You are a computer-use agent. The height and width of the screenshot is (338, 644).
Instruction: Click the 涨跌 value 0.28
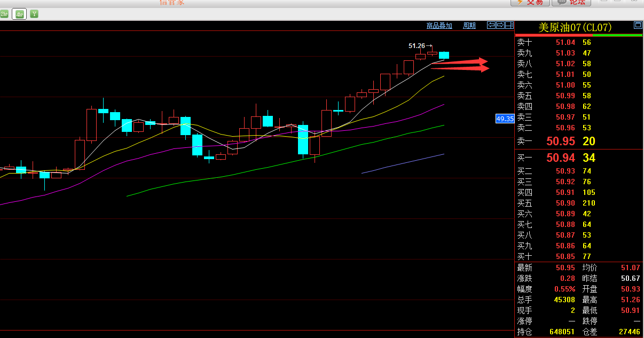tap(568, 278)
